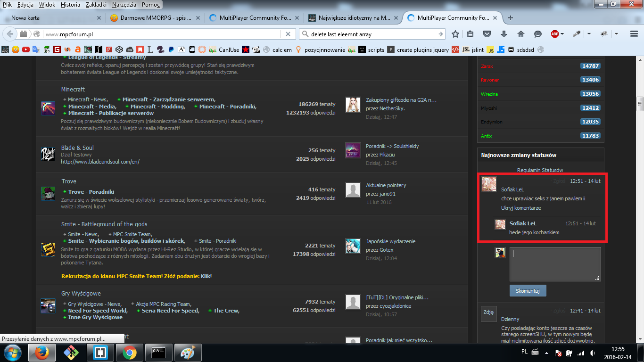Open Sofiak LeL avatar in status updates

pos(489,184)
